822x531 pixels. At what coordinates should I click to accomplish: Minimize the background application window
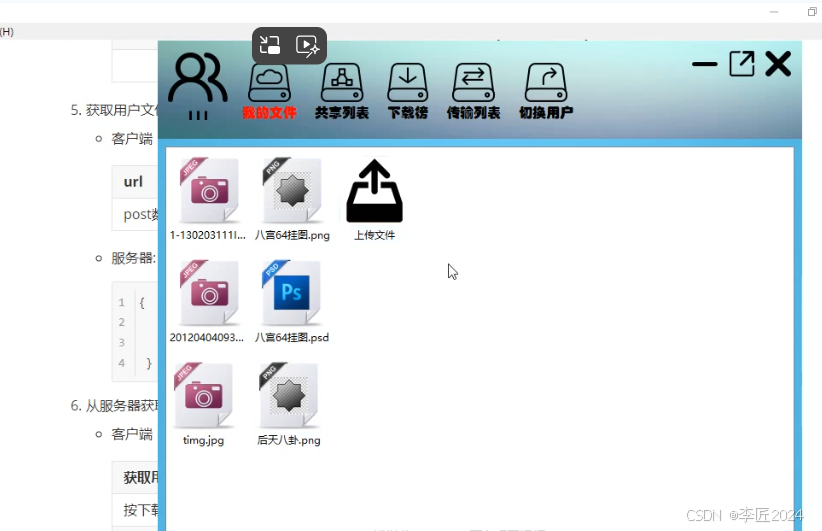pyautogui.click(x=774, y=12)
